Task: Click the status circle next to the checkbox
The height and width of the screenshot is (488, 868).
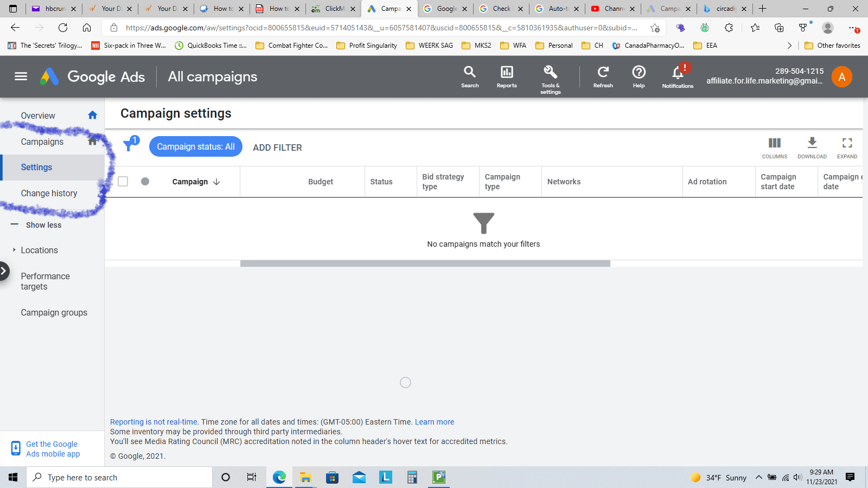Action: pyautogui.click(x=145, y=181)
